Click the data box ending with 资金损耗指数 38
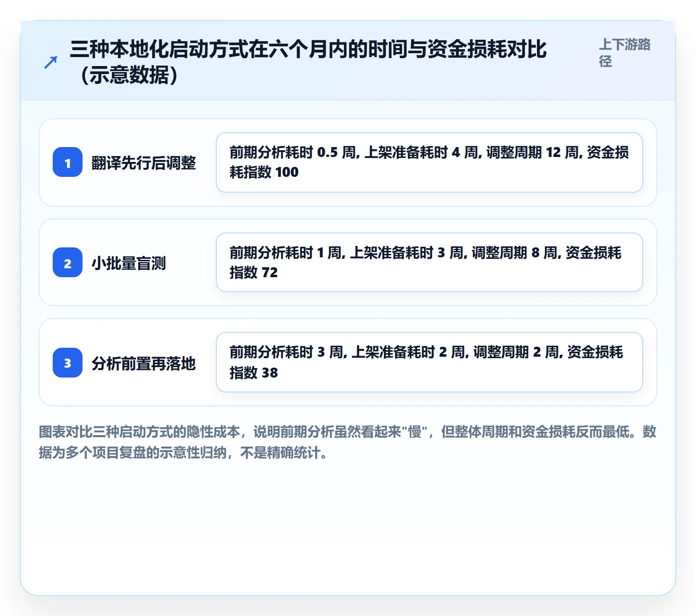Viewport: 696px width, 616px height. (430, 362)
